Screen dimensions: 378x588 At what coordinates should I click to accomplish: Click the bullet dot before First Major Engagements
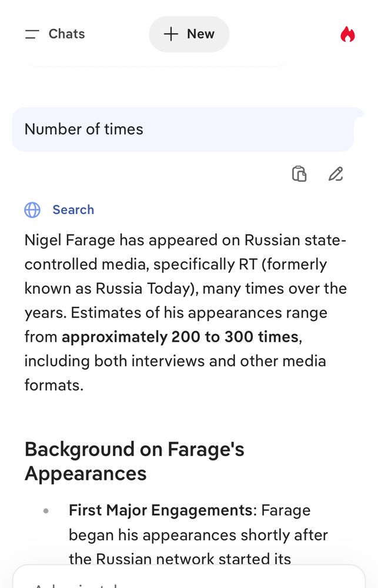(x=46, y=511)
